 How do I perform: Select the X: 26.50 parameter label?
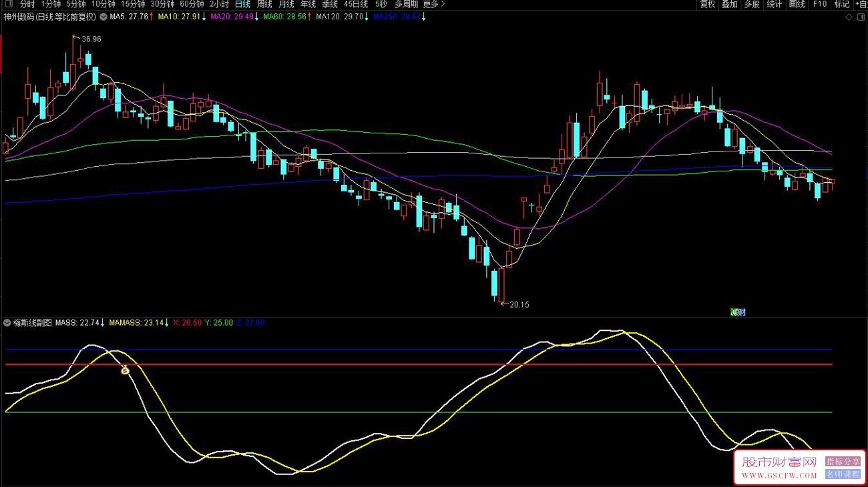pos(187,322)
